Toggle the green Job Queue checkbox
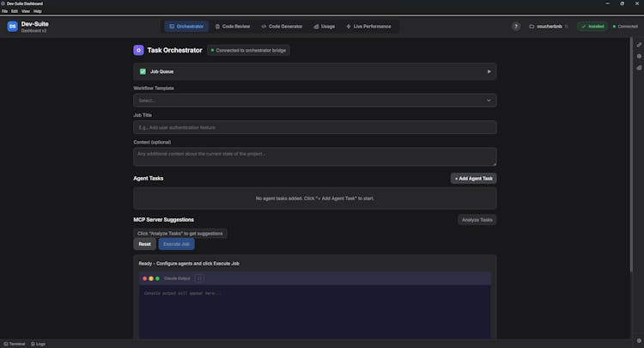 point(143,71)
